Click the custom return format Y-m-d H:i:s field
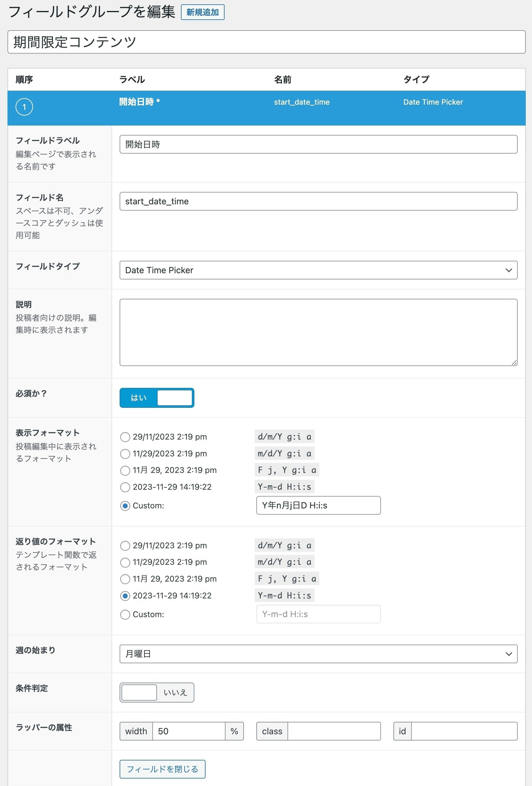 point(318,614)
